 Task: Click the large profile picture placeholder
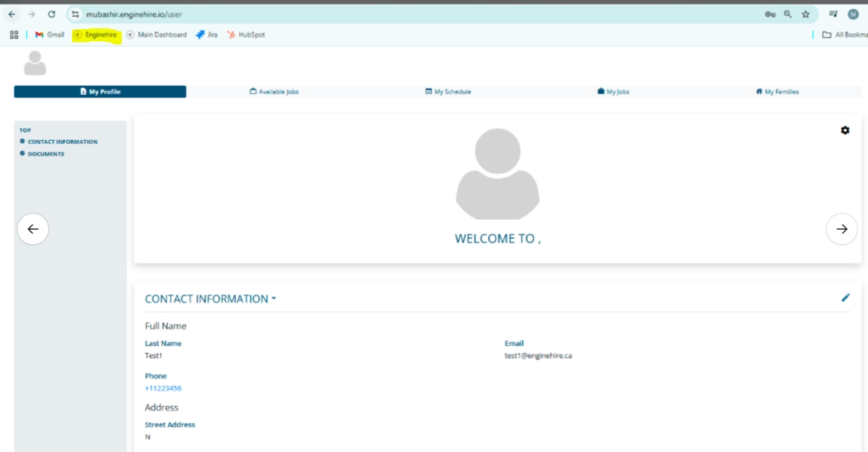coord(498,174)
